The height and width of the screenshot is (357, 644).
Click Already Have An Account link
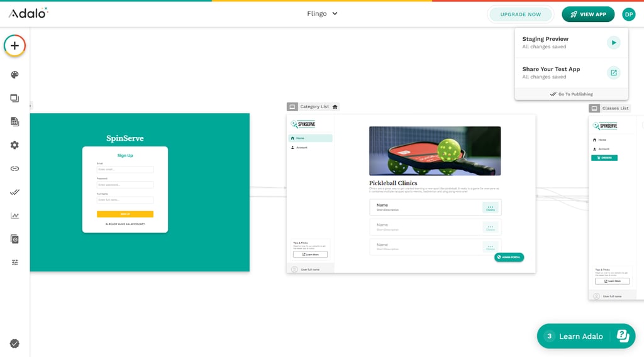[125, 224]
